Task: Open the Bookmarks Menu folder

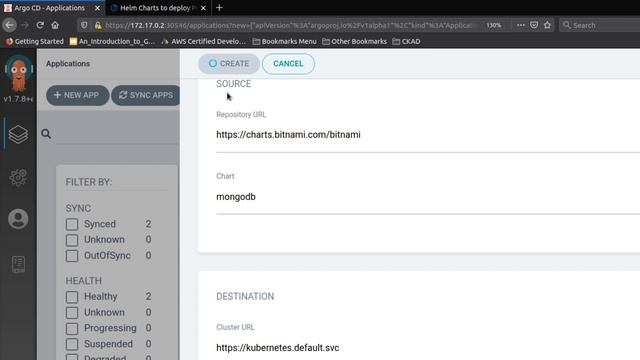Action: click(284, 41)
